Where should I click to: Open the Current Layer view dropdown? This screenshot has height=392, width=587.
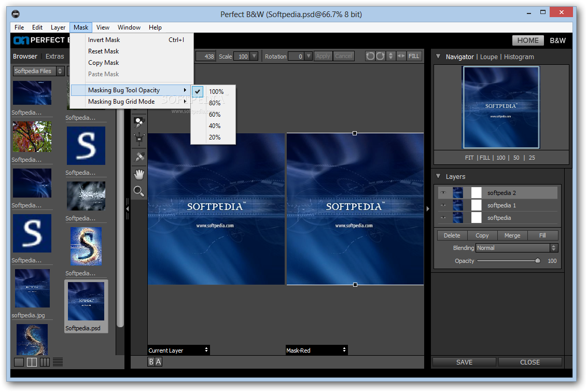(x=178, y=350)
